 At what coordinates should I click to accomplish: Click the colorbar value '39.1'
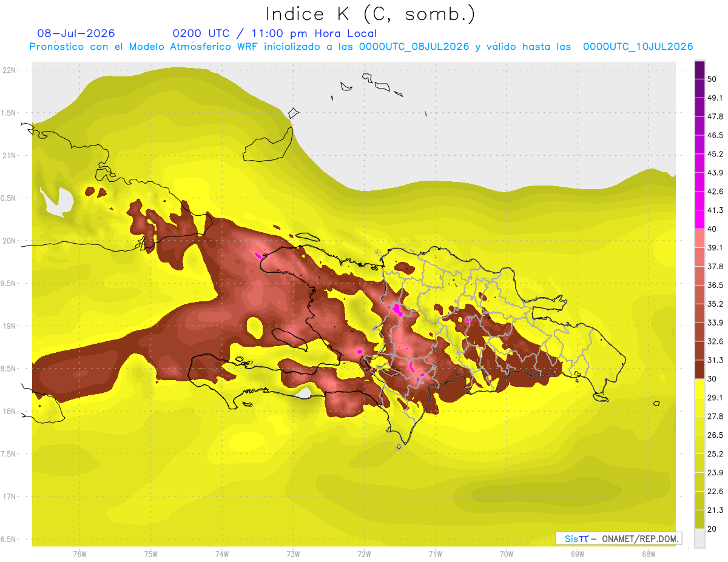(x=715, y=247)
